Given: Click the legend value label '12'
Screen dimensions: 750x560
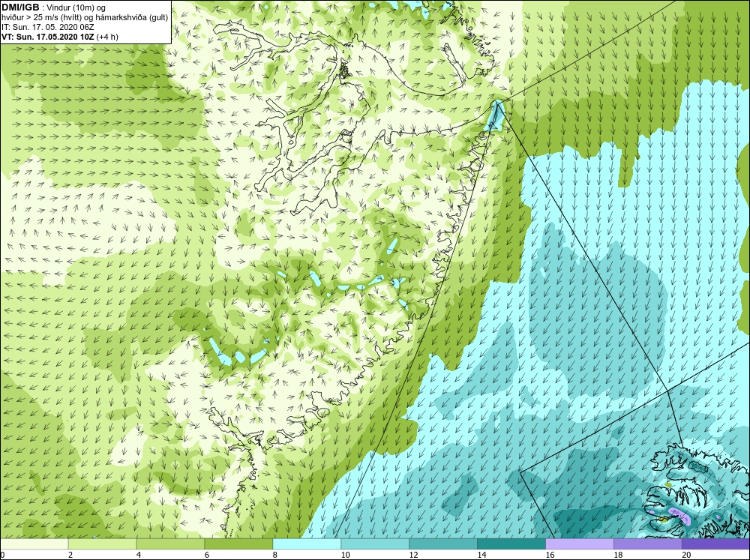Looking at the screenshot, I should pyautogui.click(x=414, y=555).
